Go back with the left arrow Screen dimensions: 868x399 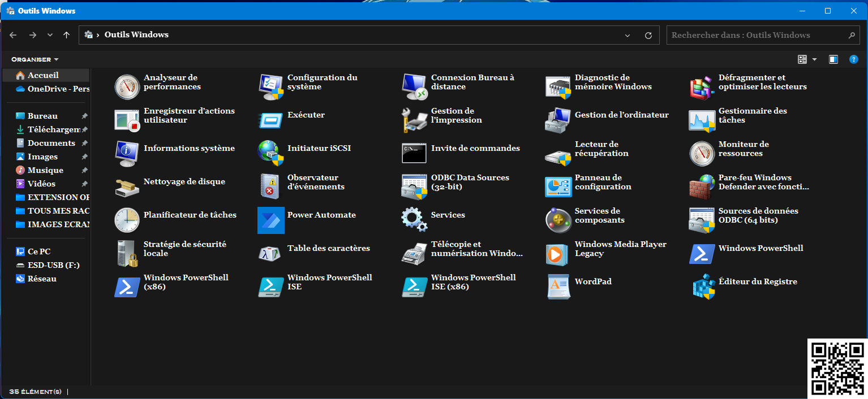[x=14, y=35]
